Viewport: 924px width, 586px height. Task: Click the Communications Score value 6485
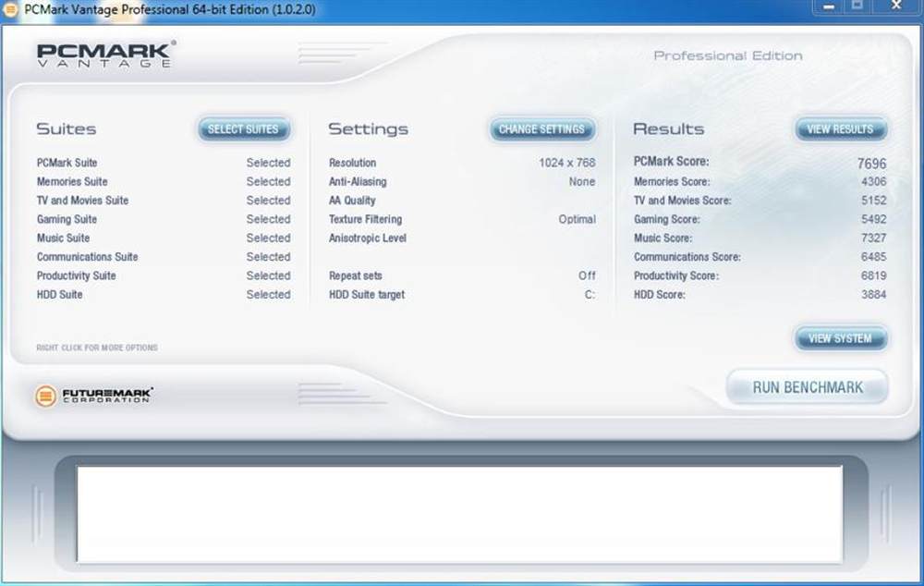pos(873,257)
